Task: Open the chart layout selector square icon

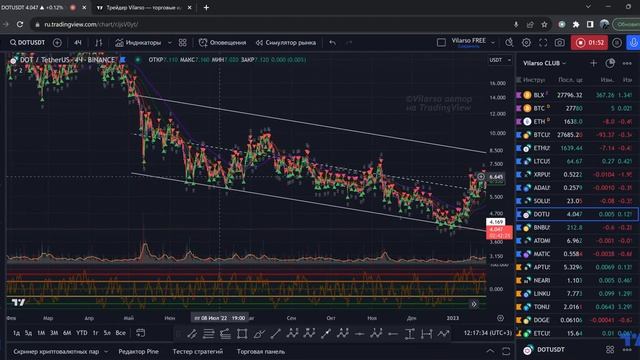Action: [441, 42]
